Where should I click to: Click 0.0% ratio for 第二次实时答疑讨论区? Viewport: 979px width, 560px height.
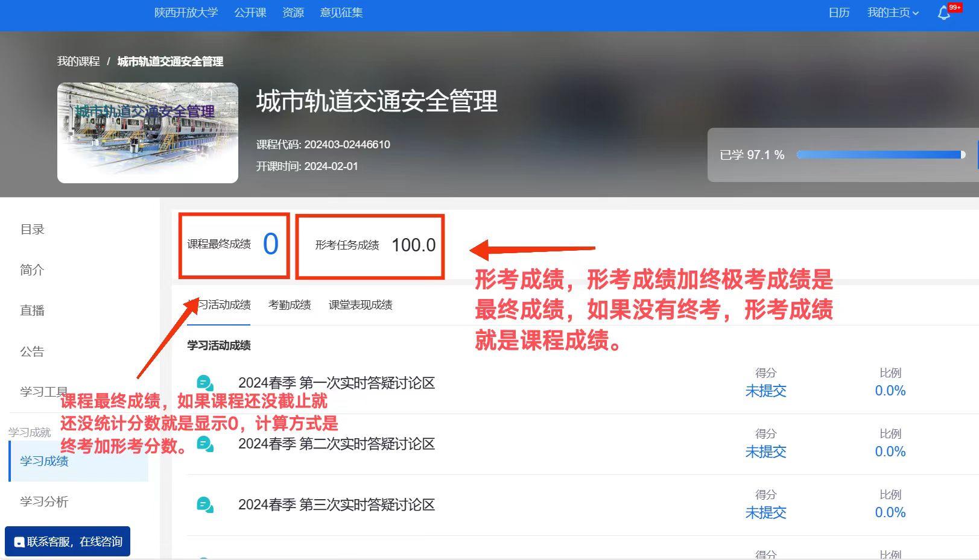click(x=890, y=451)
